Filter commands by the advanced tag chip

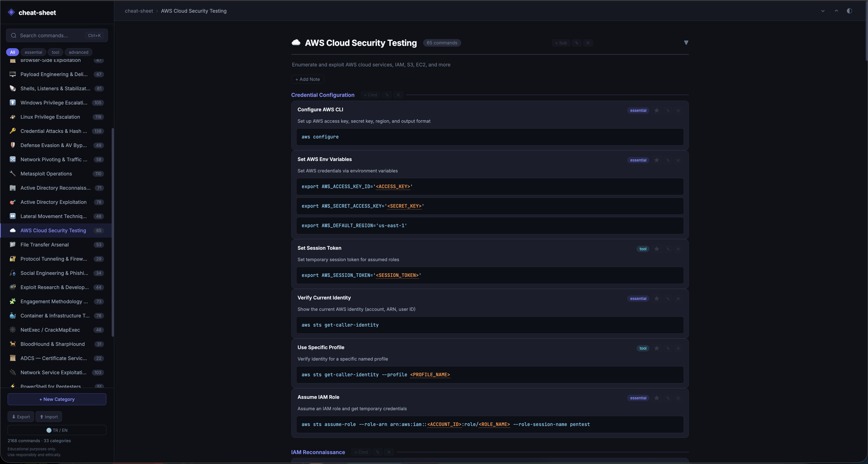pyautogui.click(x=78, y=52)
